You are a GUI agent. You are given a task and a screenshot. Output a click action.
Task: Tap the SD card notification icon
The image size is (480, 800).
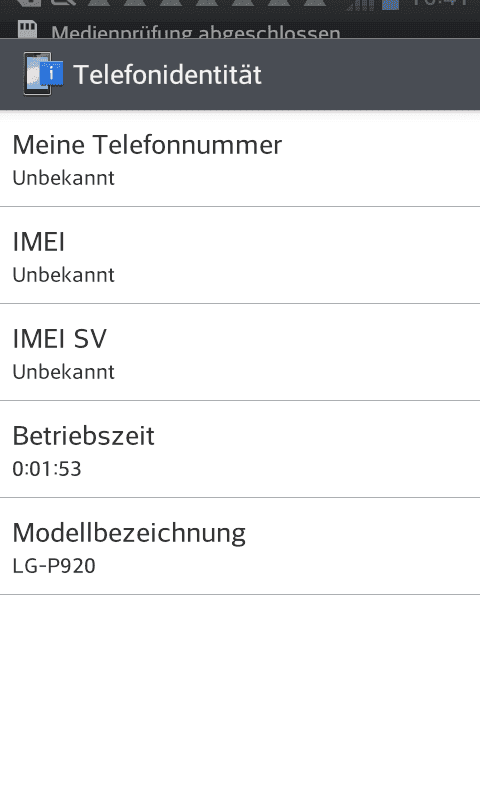[28, 29]
